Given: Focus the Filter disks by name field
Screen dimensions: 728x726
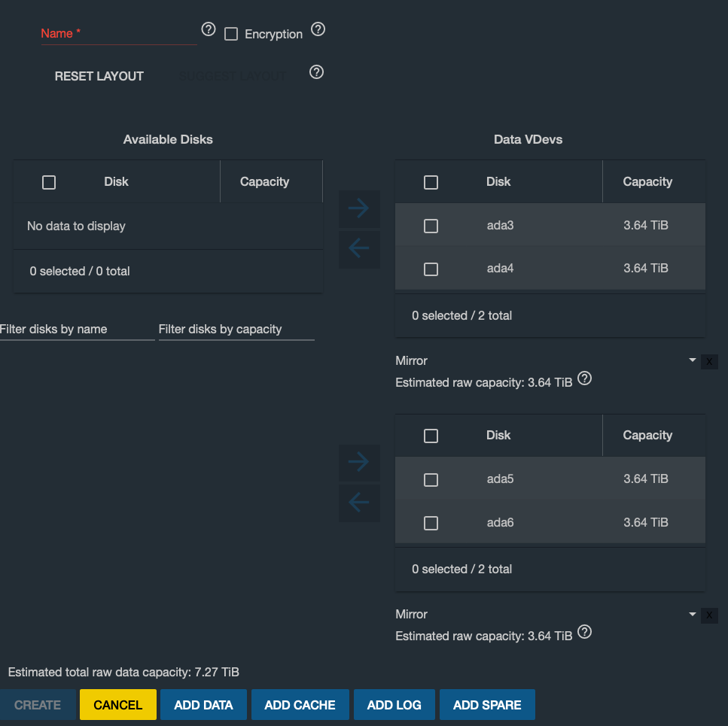Looking at the screenshot, I should [x=77, y=330].
